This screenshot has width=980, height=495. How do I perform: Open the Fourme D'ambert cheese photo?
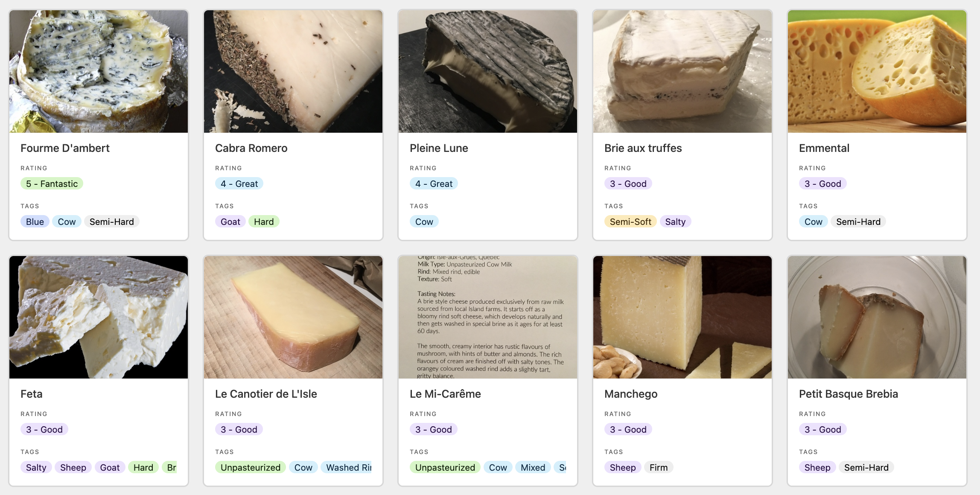(x=99, y=72)
